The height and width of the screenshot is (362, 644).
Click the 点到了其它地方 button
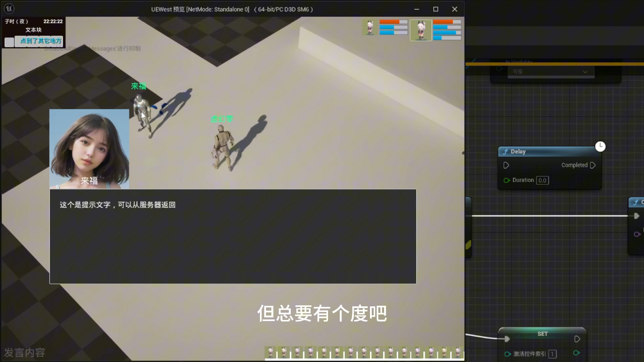pos(40,41)
